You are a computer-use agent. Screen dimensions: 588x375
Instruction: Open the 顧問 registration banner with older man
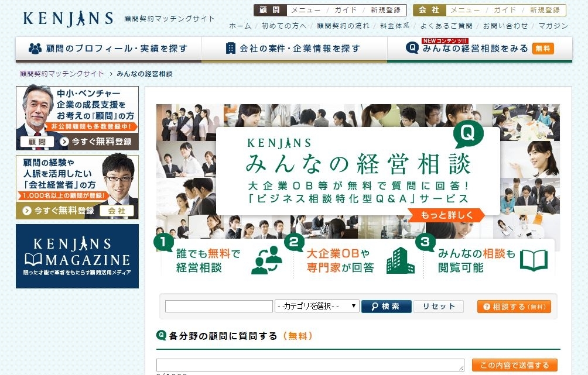click(77, 118)
